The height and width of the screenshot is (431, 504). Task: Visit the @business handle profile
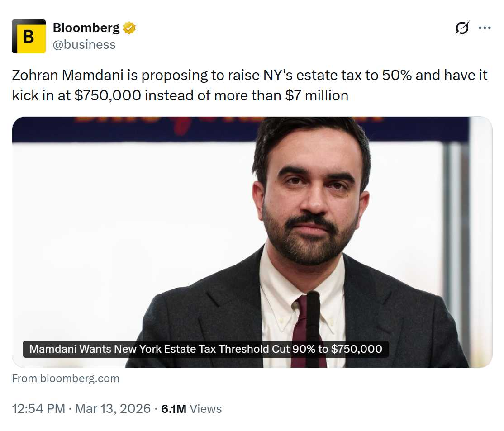tap(84, 44)
